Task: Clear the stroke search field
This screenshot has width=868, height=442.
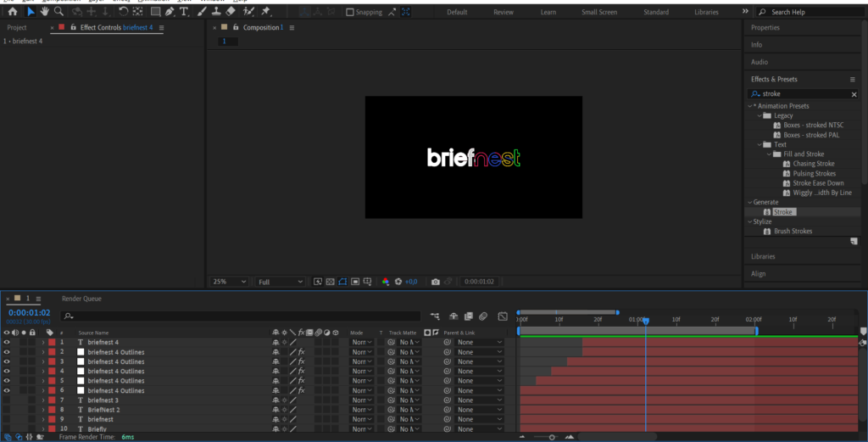Action: click(x=854, y=94)
